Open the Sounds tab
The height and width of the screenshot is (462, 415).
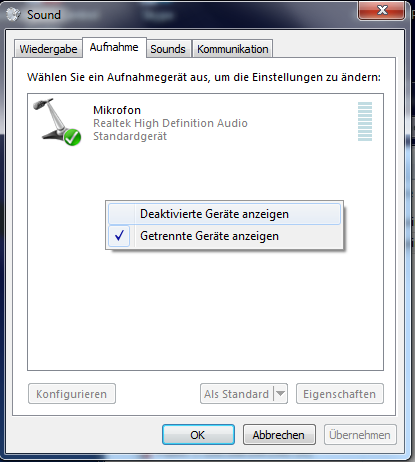[168, 49]
